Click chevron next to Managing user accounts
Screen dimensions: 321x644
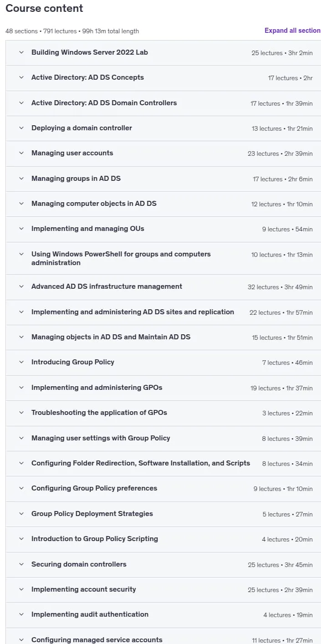click(21, 153)
